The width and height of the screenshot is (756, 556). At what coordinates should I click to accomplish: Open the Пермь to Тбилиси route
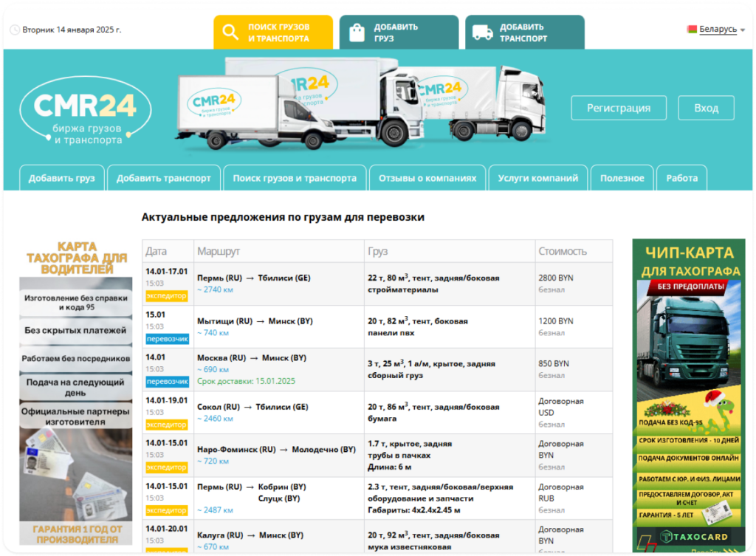point(253,278)
